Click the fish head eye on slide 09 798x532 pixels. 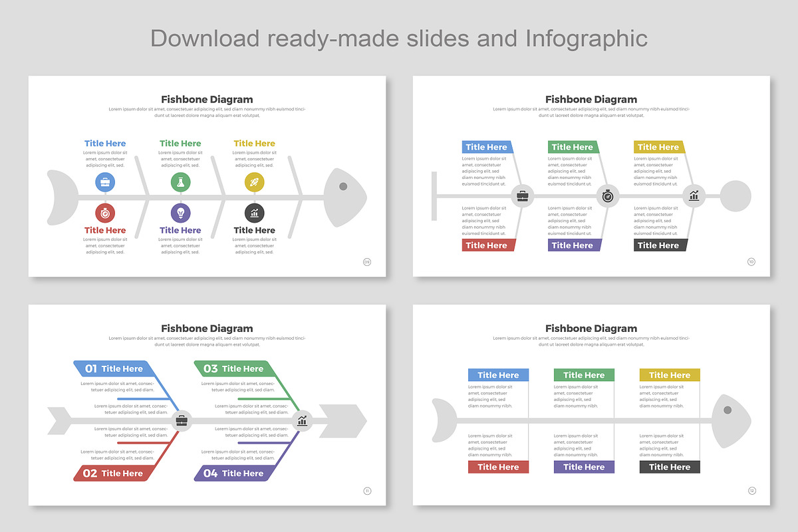click(343, 186)
